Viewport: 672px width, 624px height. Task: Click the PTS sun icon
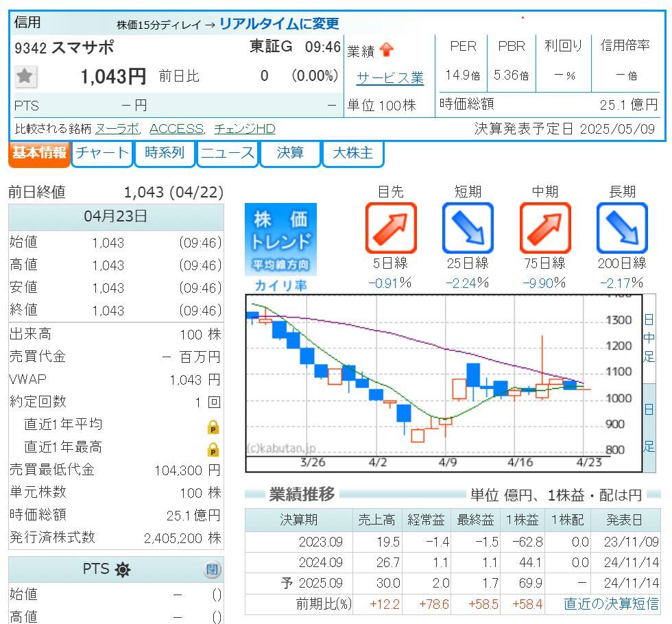pyautogui.click(x=123, y=570)
